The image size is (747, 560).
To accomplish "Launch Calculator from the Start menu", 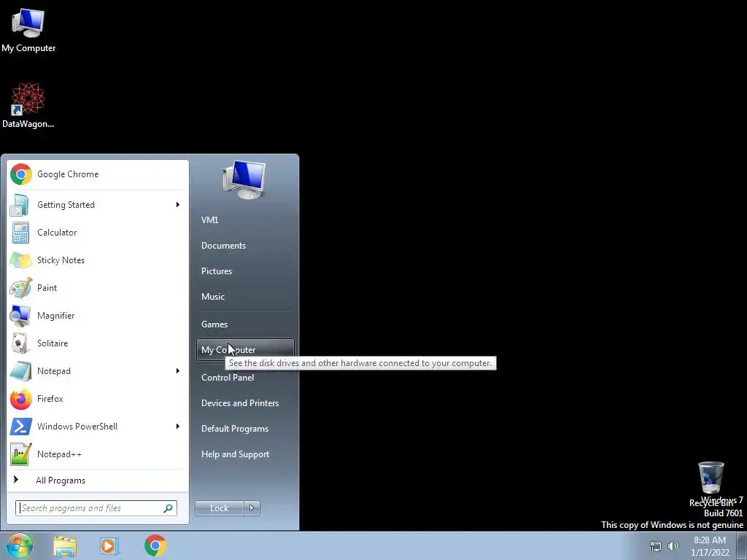I will [98, 233].
